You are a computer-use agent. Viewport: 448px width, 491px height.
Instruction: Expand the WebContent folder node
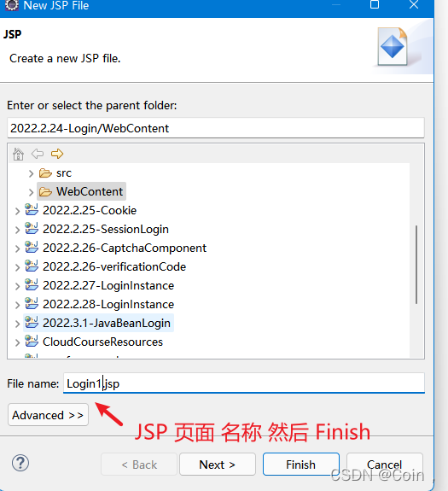pyautogui.click(x=31, y=192)
